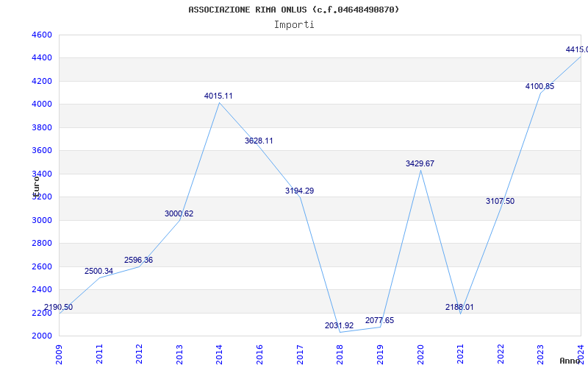Click y-axis value 3000

[42, 220]
